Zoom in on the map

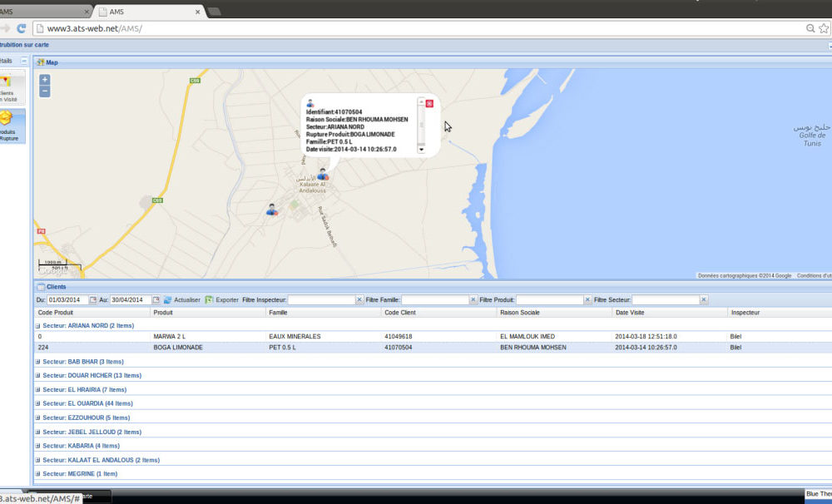point(45,80)
